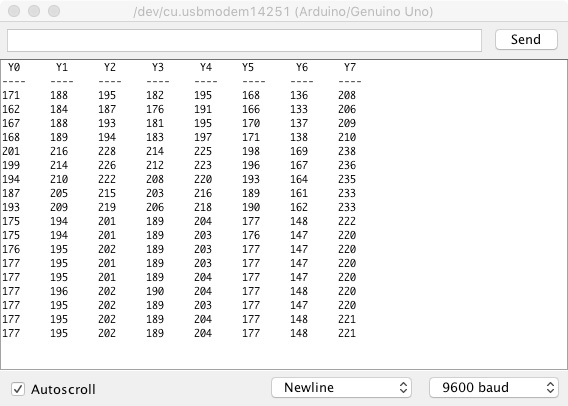Click the value 222 in the Y7 column

click(347, 221)
